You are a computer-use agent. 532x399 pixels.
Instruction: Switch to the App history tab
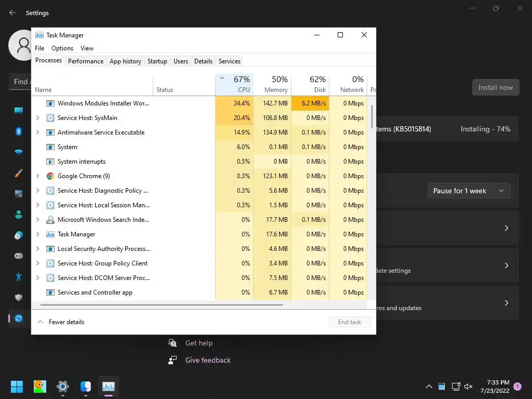click(125, 61)
